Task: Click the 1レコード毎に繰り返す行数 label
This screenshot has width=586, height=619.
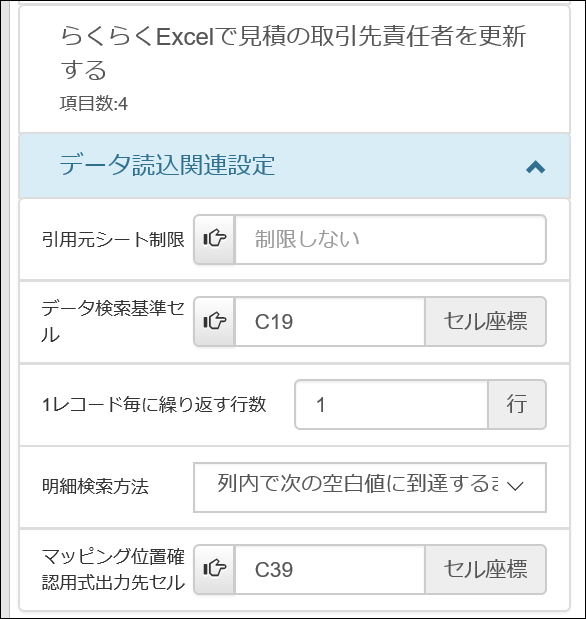Action: (154, 405)
